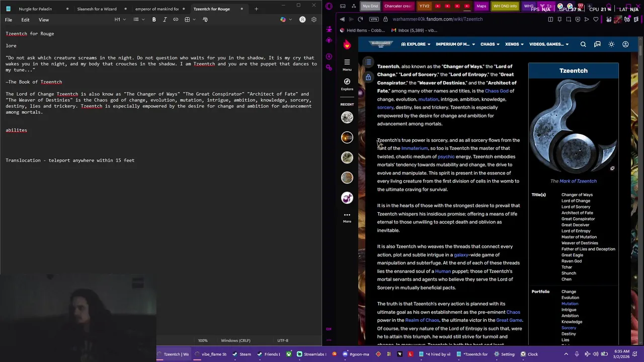The height and width of the screenshot is (362, 644).
Task: Click the warhammer40k.fandom.com address bar
Action: coord(437,19)
